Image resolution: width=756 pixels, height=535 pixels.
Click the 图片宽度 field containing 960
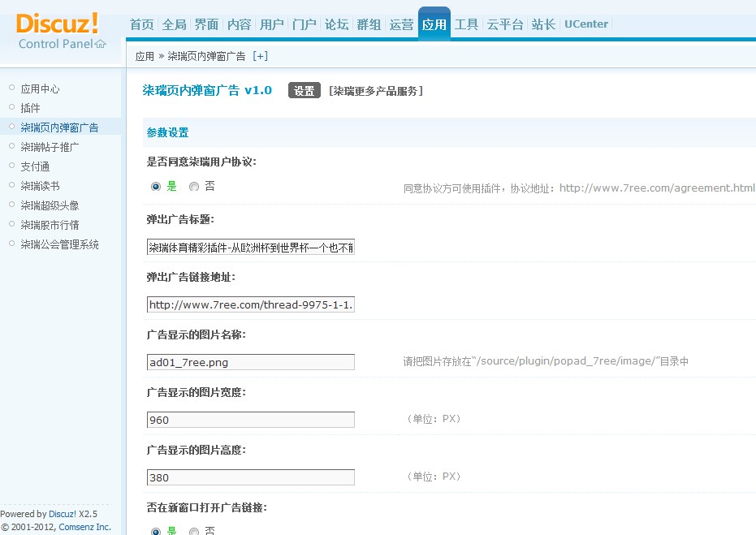point(251,420)
